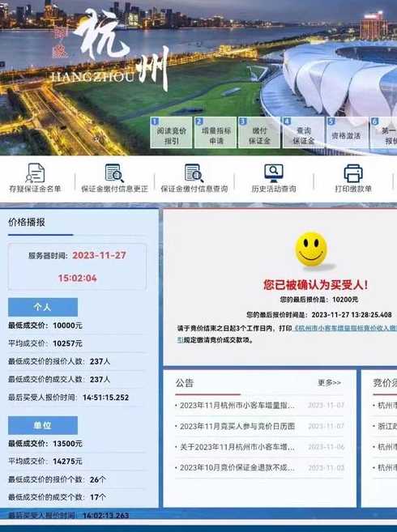Open step 2 增量指标申请

[x=216, y=133]
